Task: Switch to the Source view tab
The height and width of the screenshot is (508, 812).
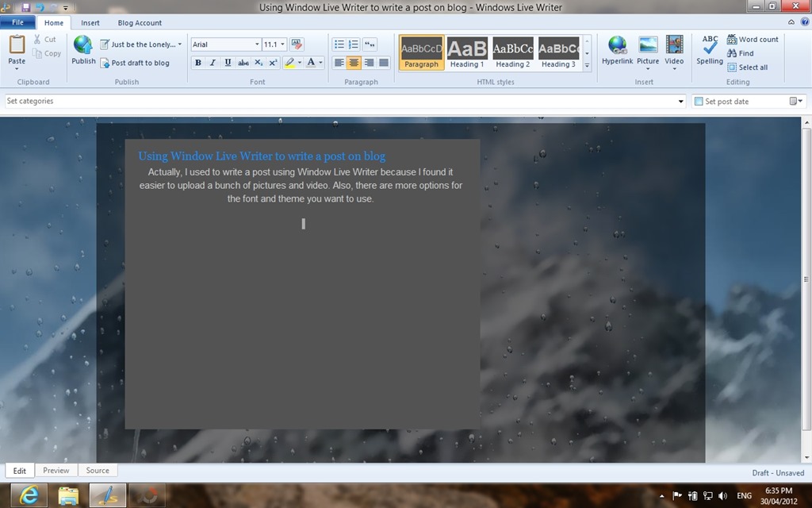Action: pyautogui.click(x=98, y=470)
